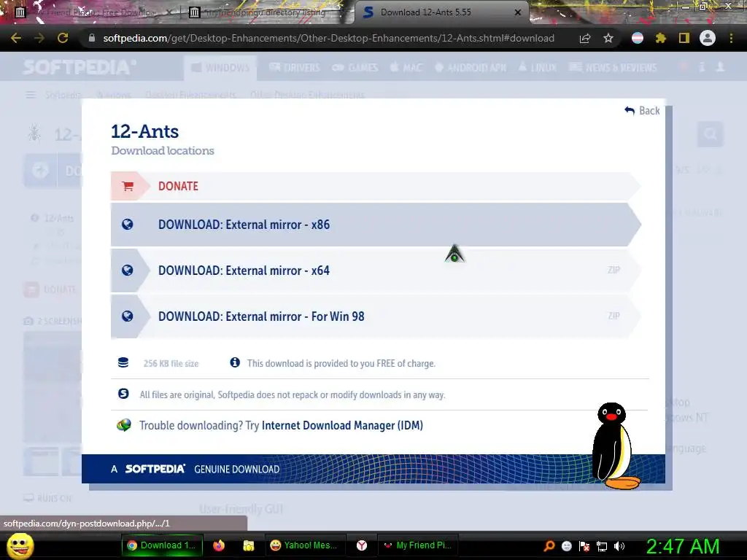Open the NEWS & REVIEWS section
The height and width of the screenshot is (560, 747).
pyautogui.click(x=613, y=68)
